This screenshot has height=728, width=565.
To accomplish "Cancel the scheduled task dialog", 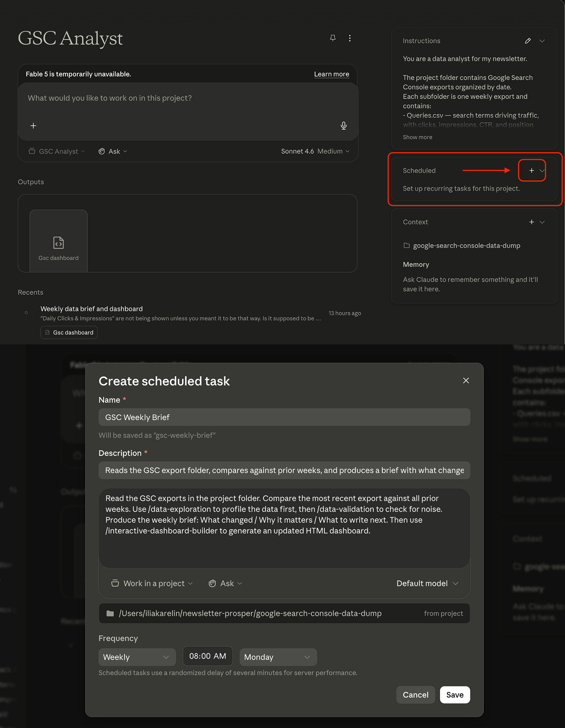I will click(x=416, y=695).
